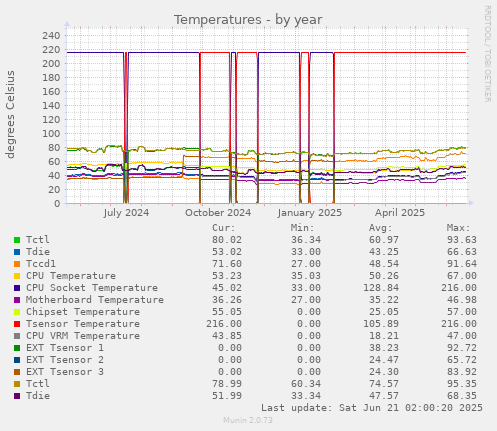Click the yellow CPU Temperature swatch
Screen dimensions: 497x431
click(17, 276)
